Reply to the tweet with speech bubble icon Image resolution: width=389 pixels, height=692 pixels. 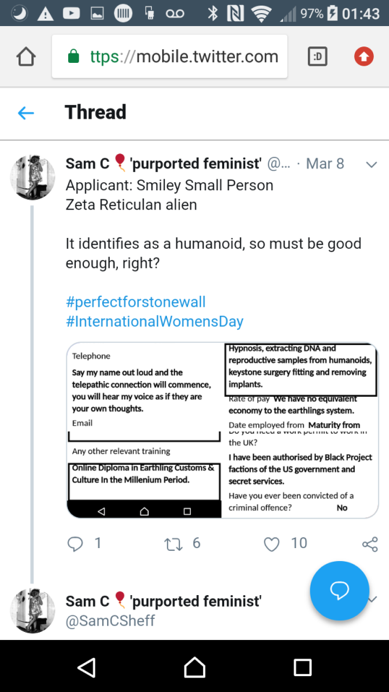pyautogui.click(x=75, y=544)
